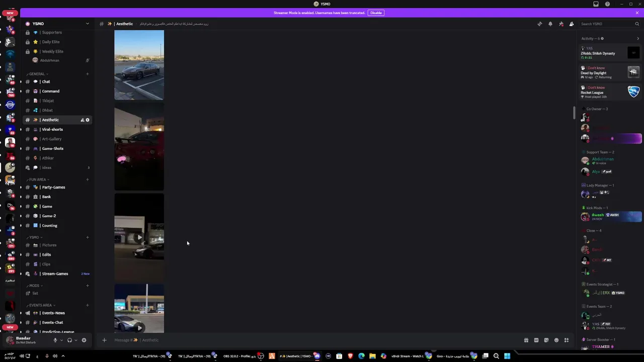The image size is (644, 362).
Task: Deafen with the headphones icon
Action: click(69, 340)
